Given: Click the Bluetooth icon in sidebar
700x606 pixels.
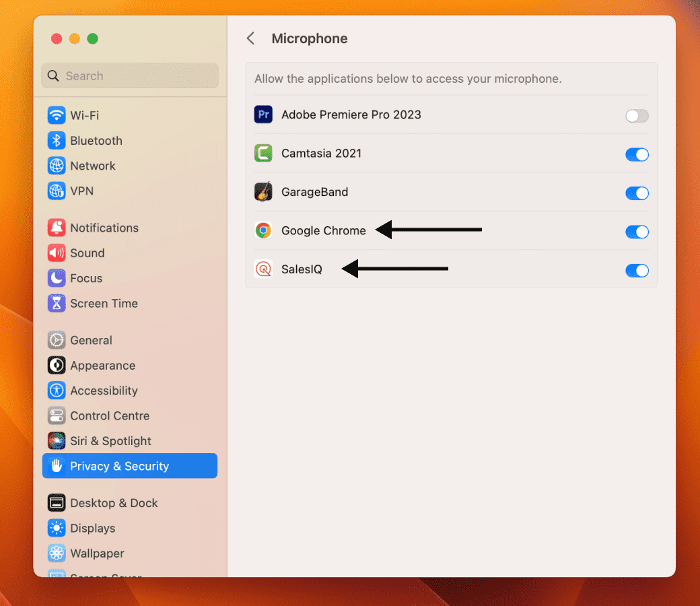Looking at the screenshot, I should point(57,141).
